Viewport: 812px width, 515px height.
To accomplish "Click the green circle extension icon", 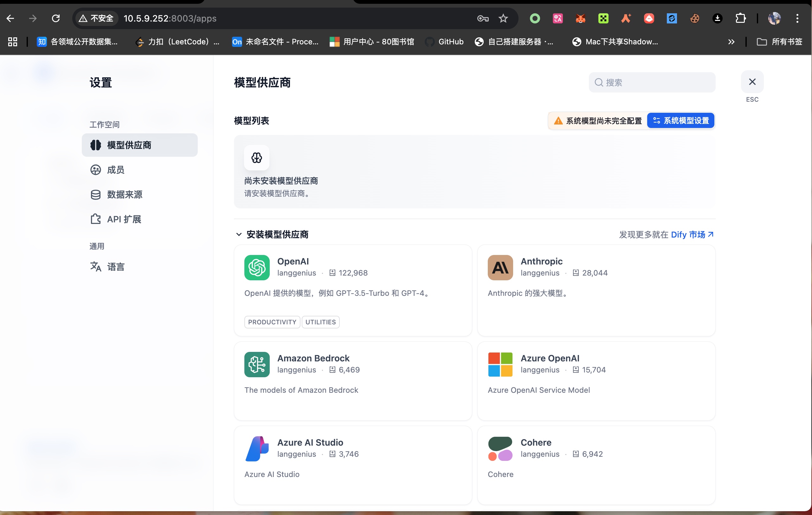I will pyautogui.click(x=535, y=18).
